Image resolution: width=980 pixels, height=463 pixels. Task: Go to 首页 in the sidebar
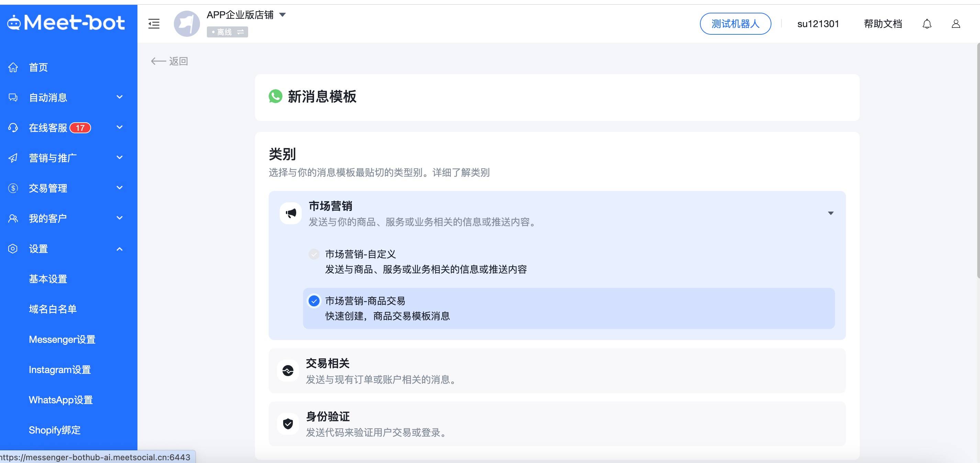pos(38,67)
